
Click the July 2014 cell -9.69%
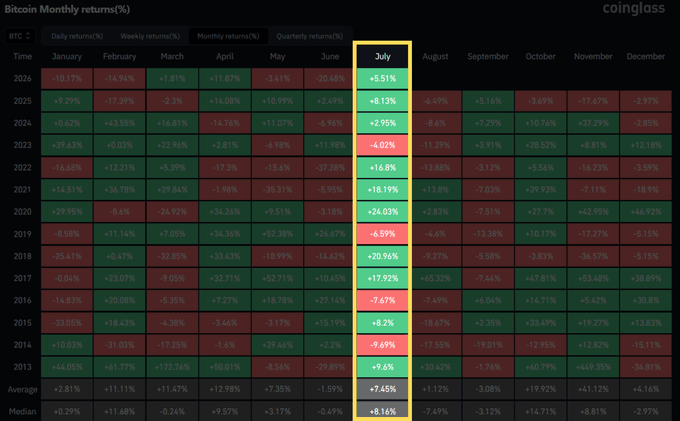(x=382, y=345)
